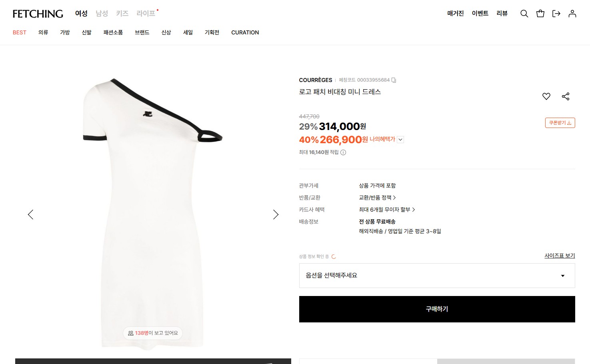The image size is (590, 364).
Task: Click the white dress product image
Action: click(x=153, y=214)
